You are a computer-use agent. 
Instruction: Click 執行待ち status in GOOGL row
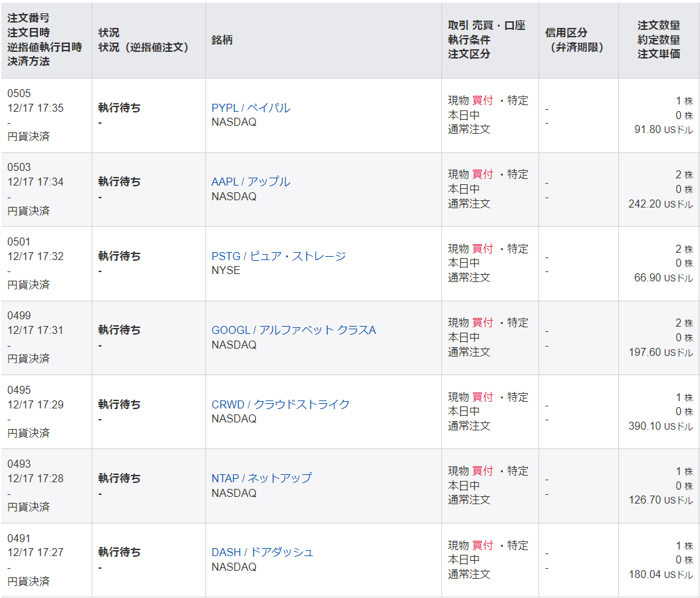(119, 330)
